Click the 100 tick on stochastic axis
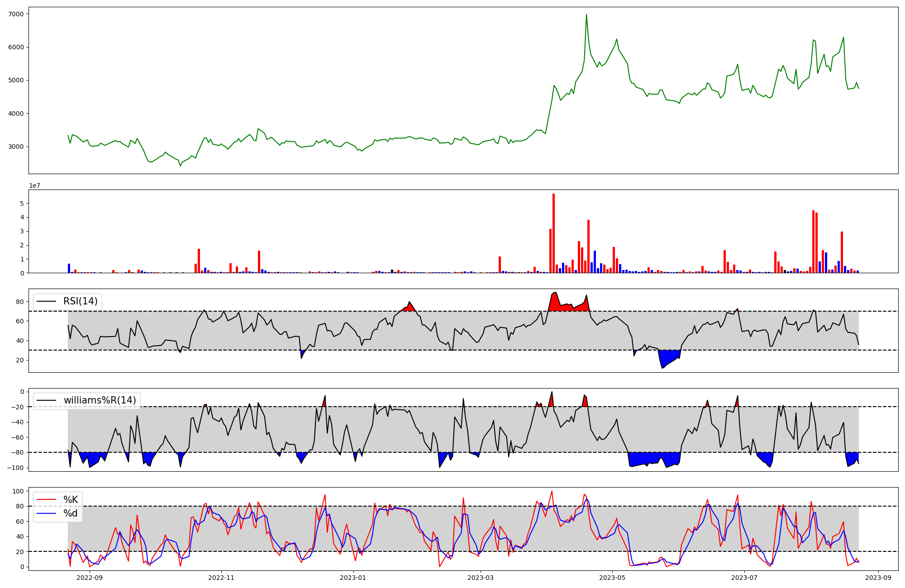Screen dimensions: 905x588 tap(19, 491)
